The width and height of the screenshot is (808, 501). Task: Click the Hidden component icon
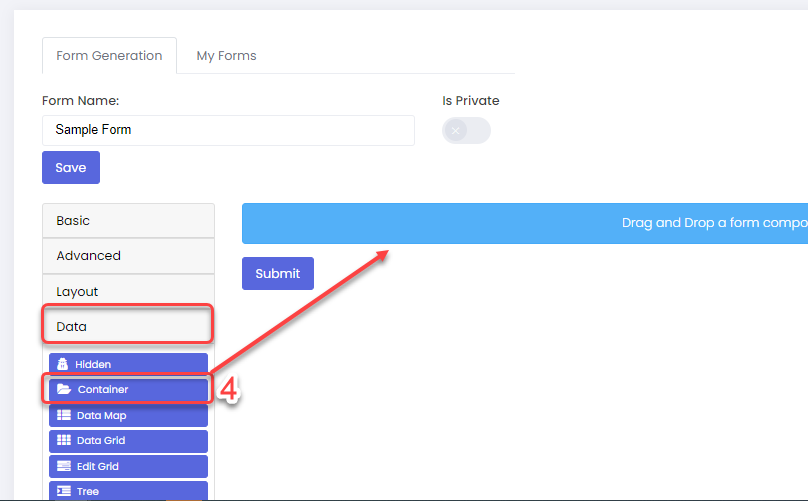click(x=62, y=364)
